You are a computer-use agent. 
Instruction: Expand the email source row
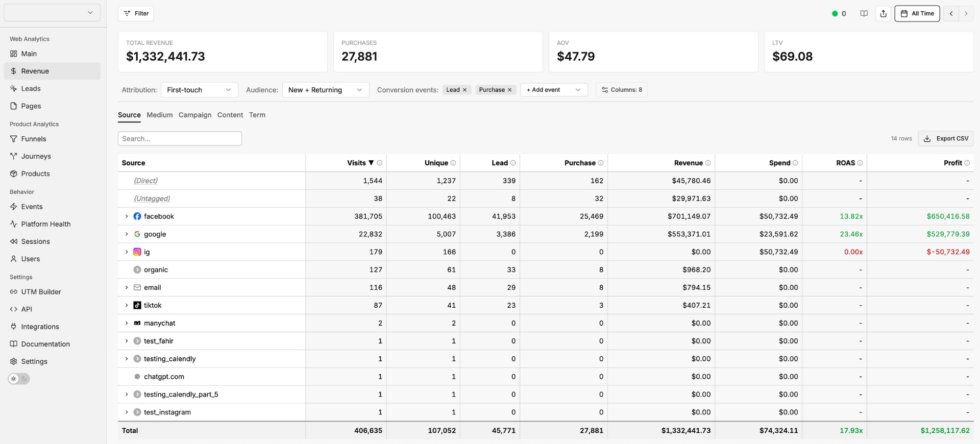point(127,288)
